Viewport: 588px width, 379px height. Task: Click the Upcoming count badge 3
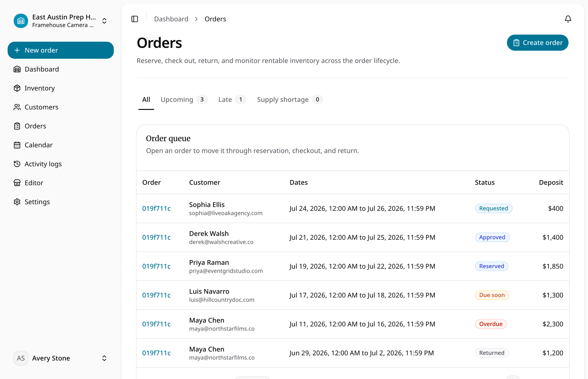[202, 99]
